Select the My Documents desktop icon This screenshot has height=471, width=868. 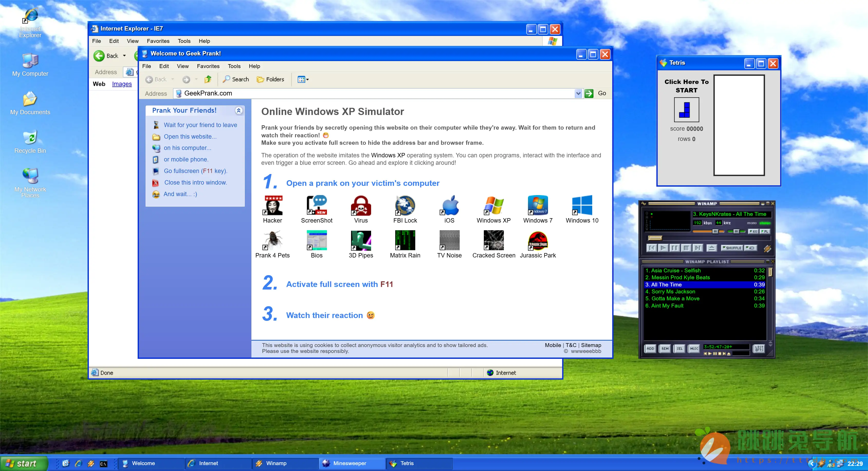pos(30,103)
